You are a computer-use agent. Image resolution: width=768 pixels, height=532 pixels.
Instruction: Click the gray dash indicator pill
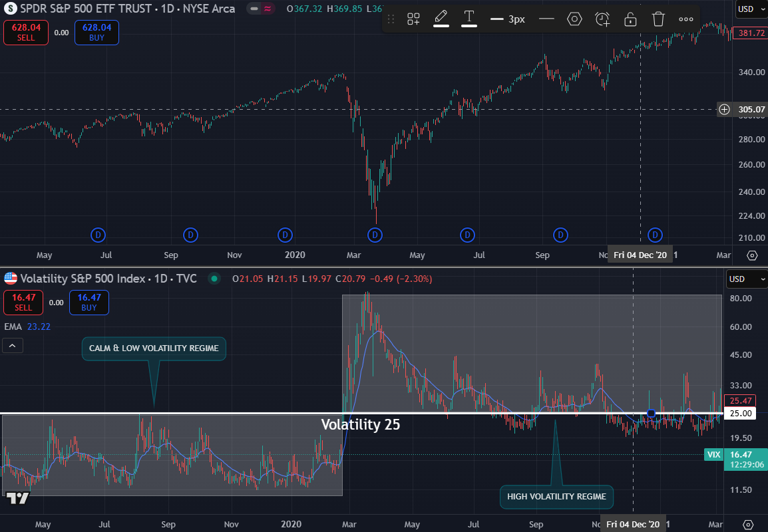click(254, 9)
